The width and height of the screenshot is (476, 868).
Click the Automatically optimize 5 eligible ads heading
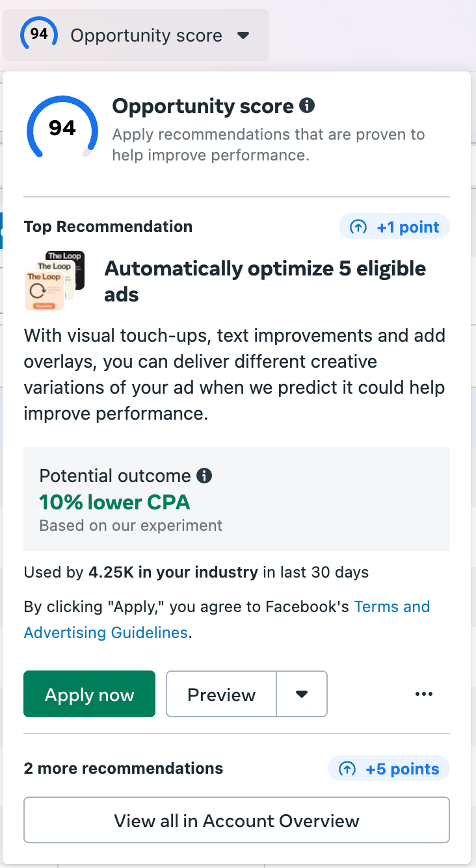pos(265,281)
